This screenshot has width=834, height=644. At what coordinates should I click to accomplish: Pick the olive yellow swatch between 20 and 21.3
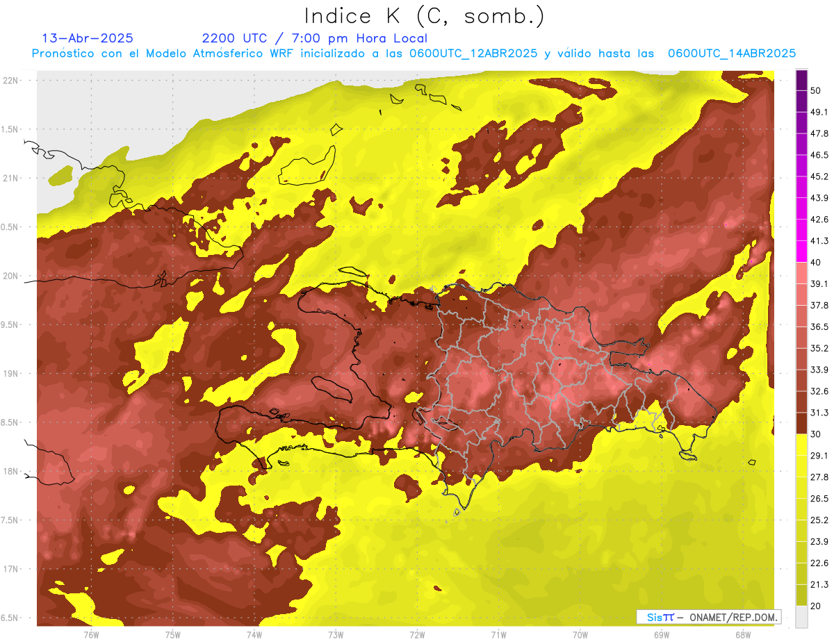click(801, 595)
